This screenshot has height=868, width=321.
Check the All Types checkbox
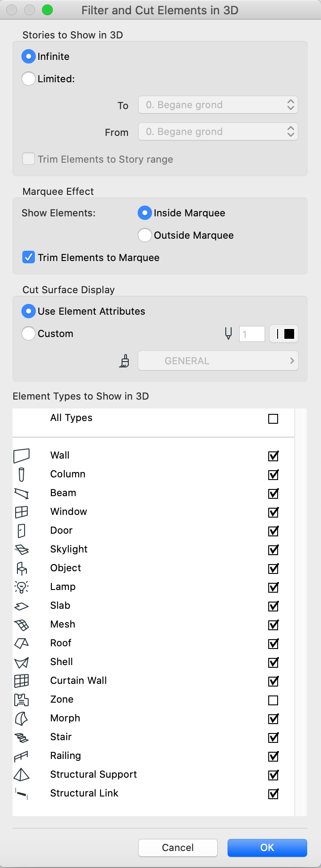click(x=273, y=419)
